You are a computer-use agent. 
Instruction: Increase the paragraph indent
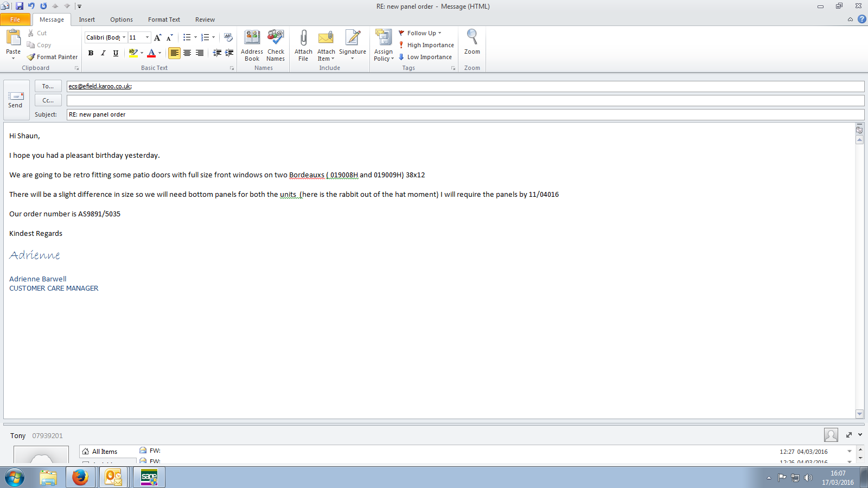(229, 53)
